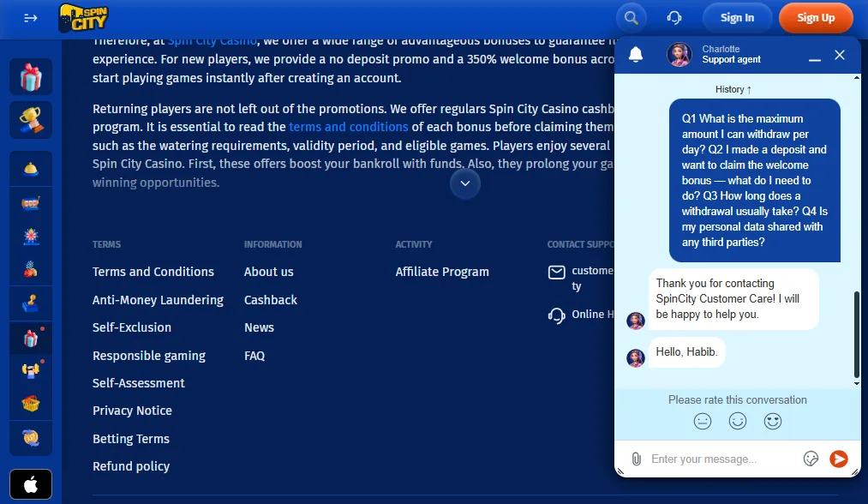Open the sports balls sidebar icon
Screen dimensions: 868x504
(31, 270)
